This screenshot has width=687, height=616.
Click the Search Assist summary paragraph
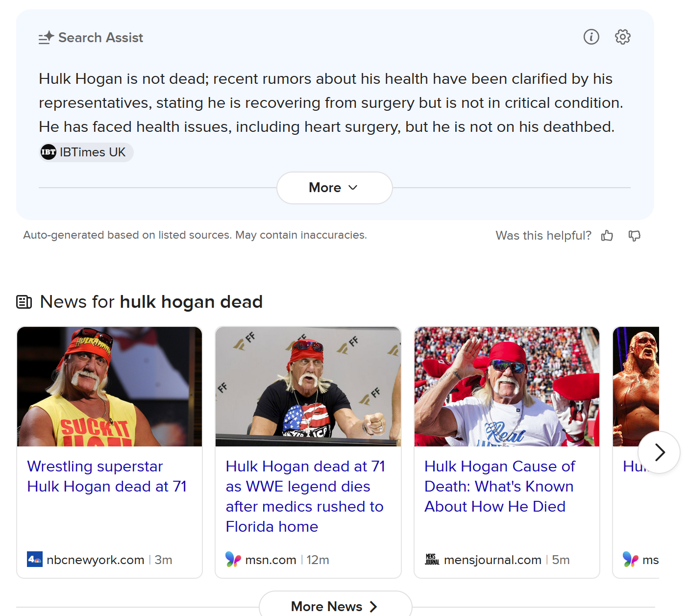331,103
